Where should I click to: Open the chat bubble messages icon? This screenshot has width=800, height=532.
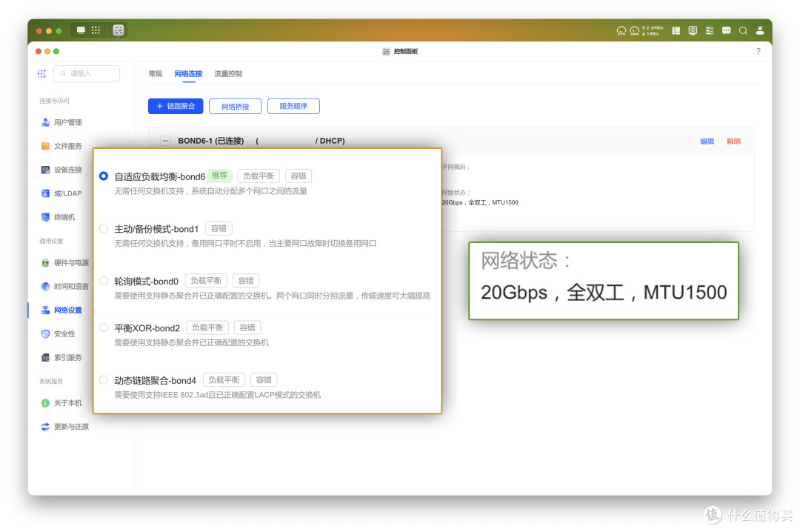(x=727, y=30)
